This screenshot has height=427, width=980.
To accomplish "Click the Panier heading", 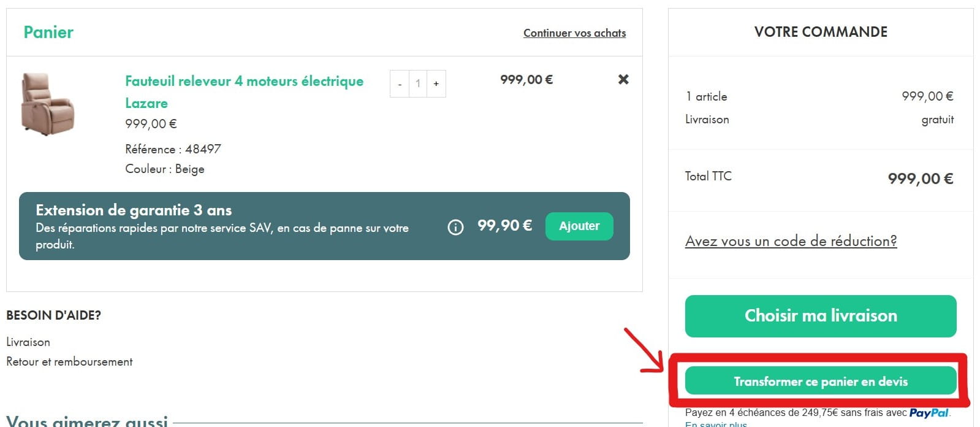I will click(x=48, y=32).
